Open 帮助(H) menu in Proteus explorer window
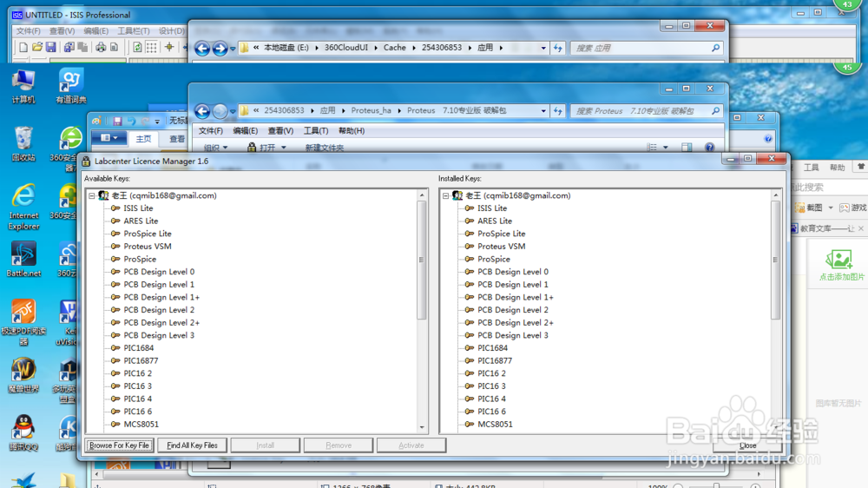 pos(352,131)
